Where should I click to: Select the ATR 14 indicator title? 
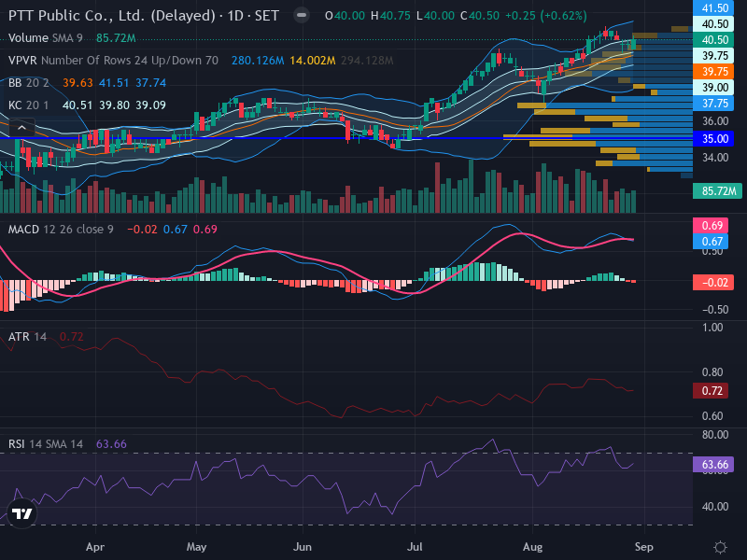tap(27, 337)
